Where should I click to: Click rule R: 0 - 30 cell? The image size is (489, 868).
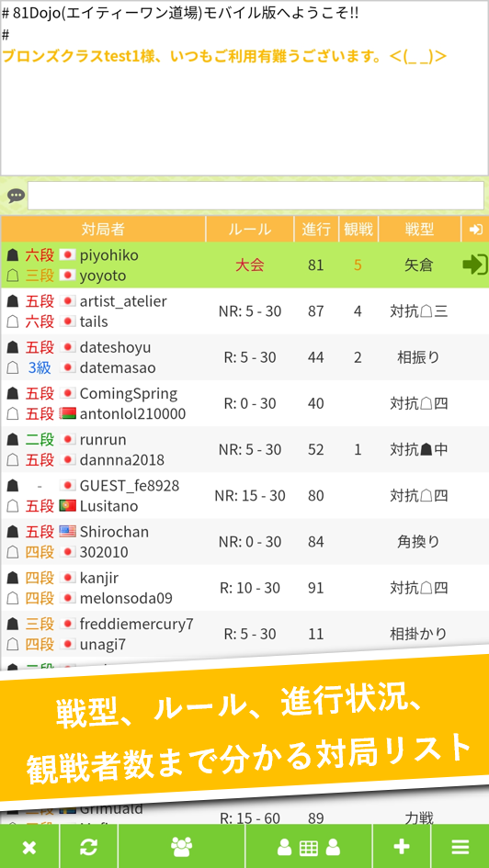pyautogui.click(x=250, y=403)
